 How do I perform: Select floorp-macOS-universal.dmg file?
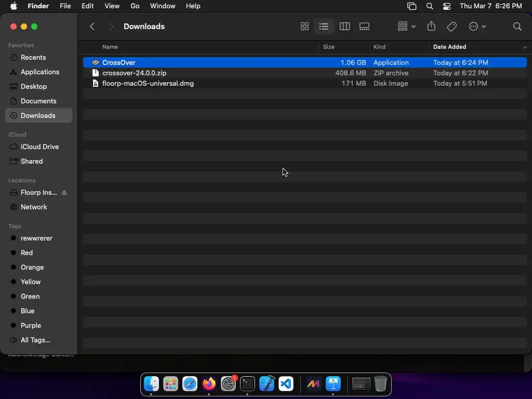click(304, 84)
